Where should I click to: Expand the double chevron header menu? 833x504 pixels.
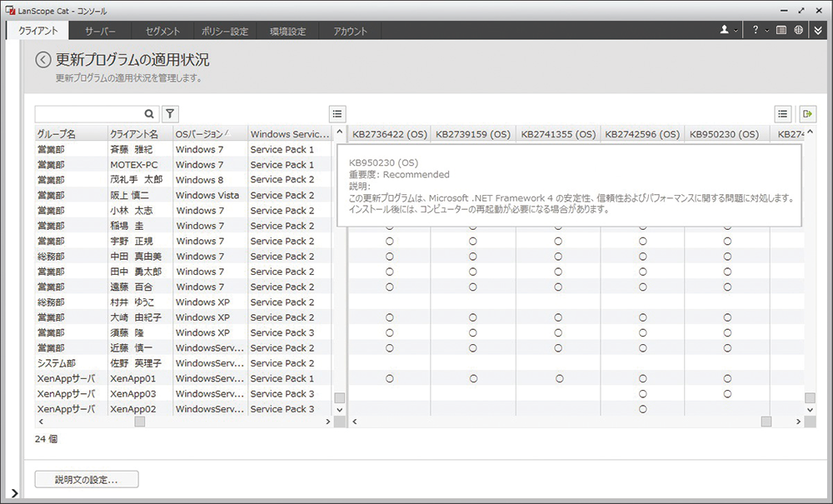(x=818, y=30)
